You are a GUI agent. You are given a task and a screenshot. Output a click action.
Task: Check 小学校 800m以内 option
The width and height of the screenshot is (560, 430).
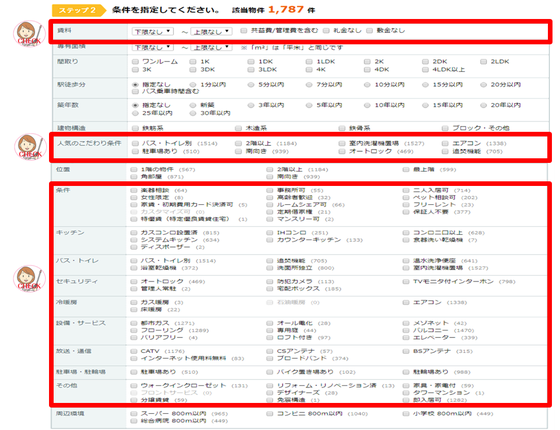406,414
